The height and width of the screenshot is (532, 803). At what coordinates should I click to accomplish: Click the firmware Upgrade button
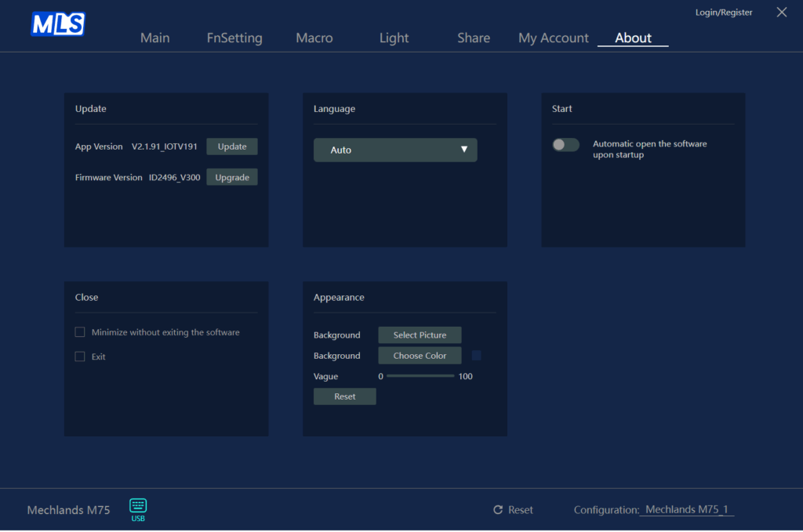tap(232, 177)
